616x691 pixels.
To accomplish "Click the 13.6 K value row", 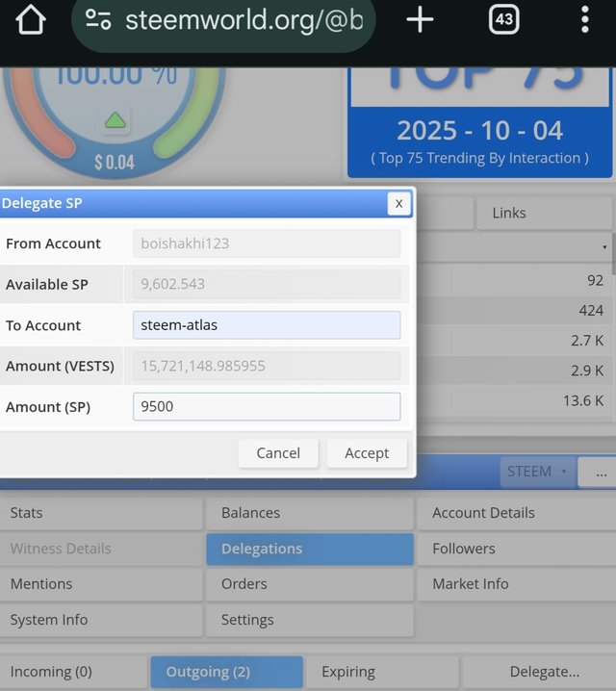I will [x=515, y=400].
